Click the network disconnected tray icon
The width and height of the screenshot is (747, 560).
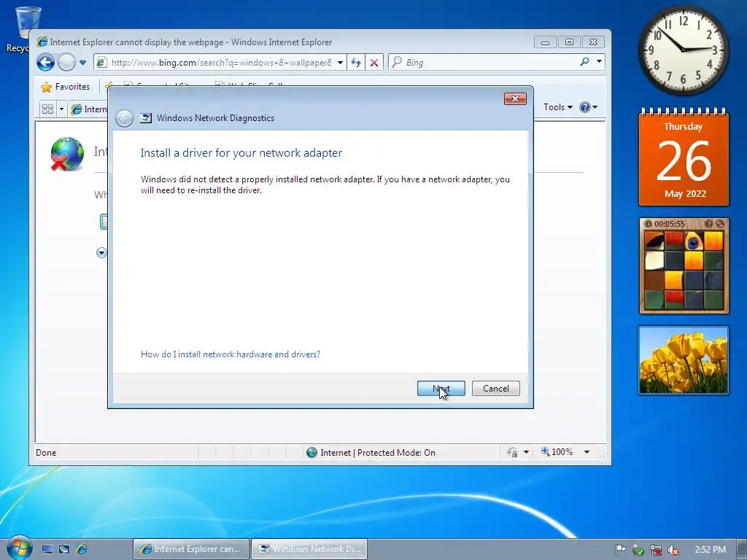coord(656,550)
